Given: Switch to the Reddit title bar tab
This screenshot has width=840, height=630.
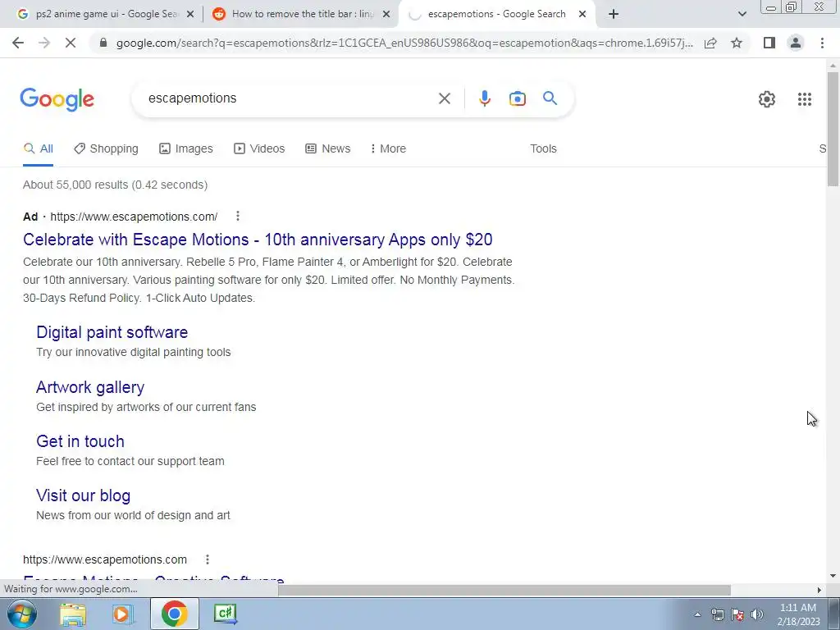Looking at the screenshot, I should [x=301, y=15].
